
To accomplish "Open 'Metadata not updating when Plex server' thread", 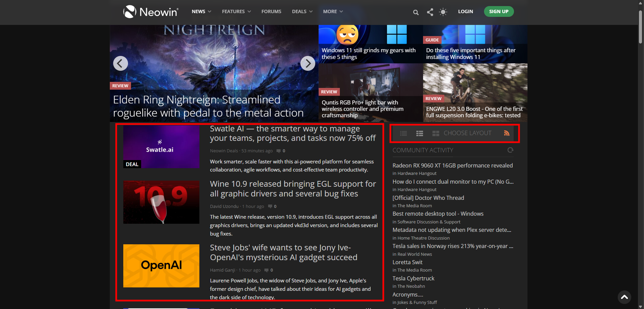I will tap(452, 230).
